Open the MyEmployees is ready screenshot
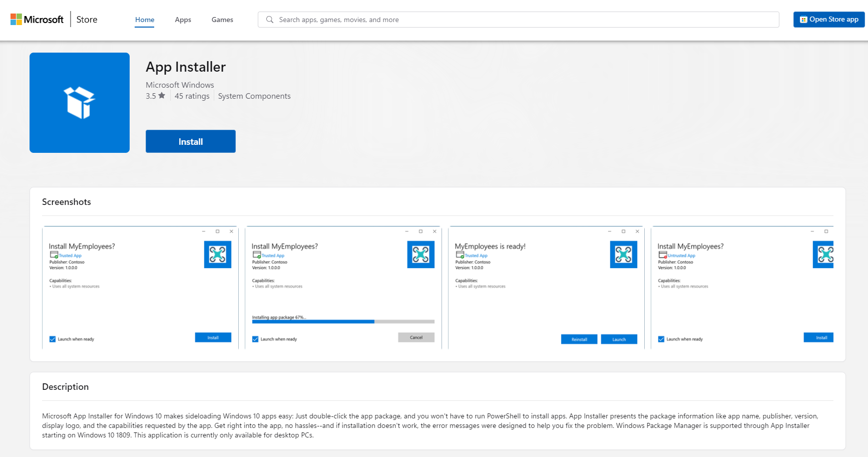868x457 pixels. tap(546, 288)
